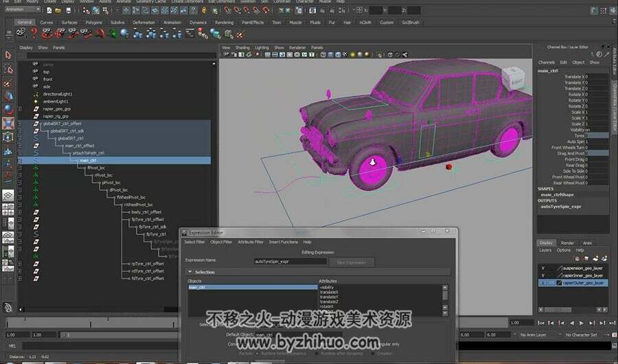Viewport: 618px width, 364px height.
Task: Click the Default Object field main_ctrl
Action: 297,334
